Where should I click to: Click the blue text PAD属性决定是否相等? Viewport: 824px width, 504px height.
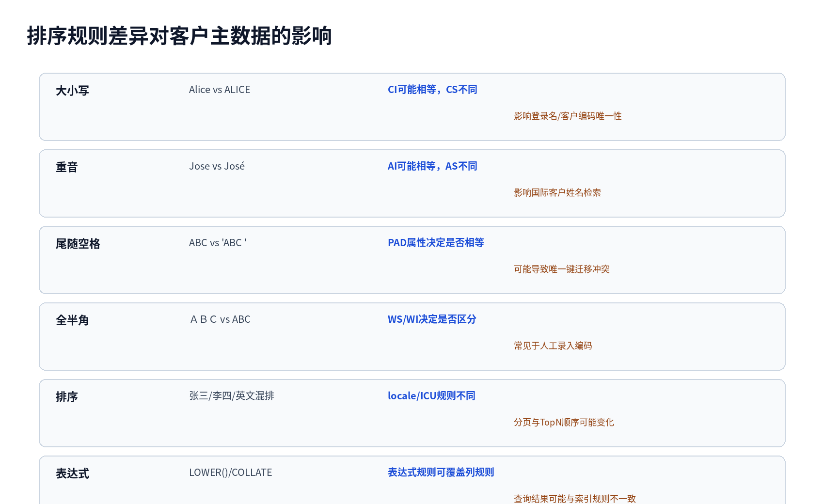click(x=436, y=243)
